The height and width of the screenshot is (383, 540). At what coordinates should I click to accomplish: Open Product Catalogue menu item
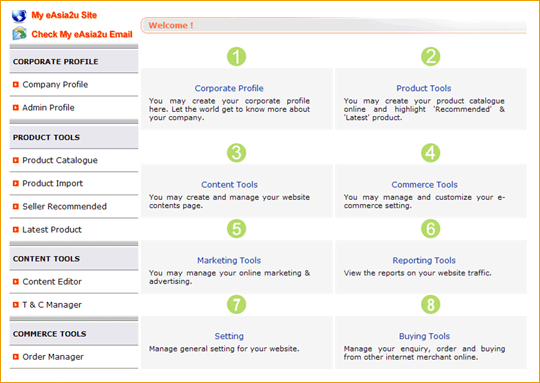click(60, 160)
